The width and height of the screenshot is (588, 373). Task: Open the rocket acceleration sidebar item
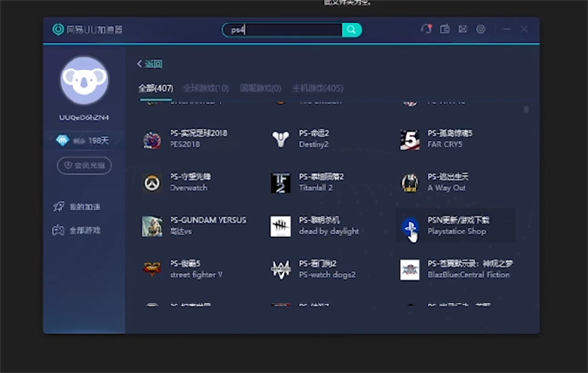coord(76,207)
